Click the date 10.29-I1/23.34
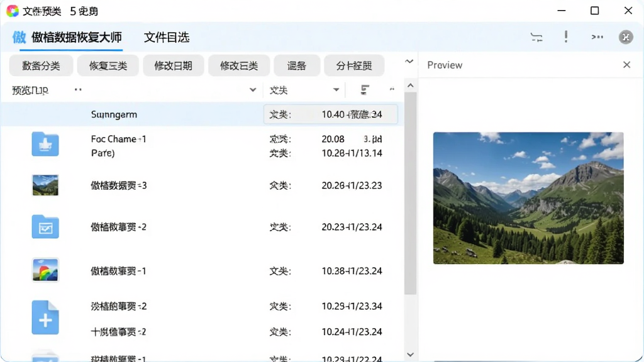 tap(352, 306)
